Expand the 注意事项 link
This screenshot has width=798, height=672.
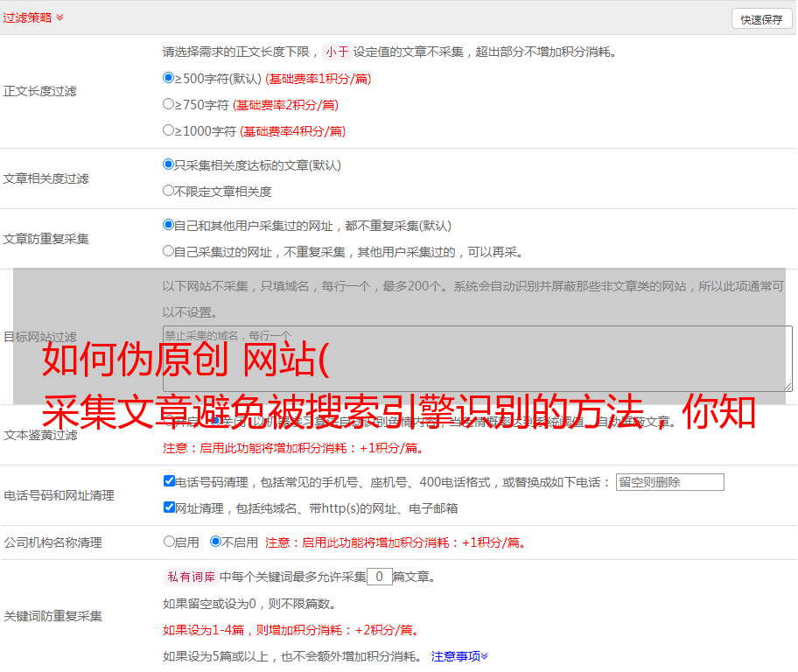459,656
